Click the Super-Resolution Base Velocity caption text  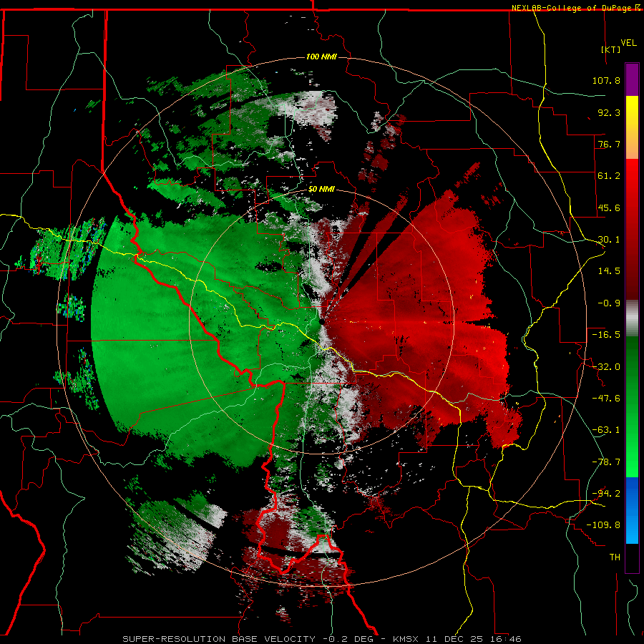219,639
